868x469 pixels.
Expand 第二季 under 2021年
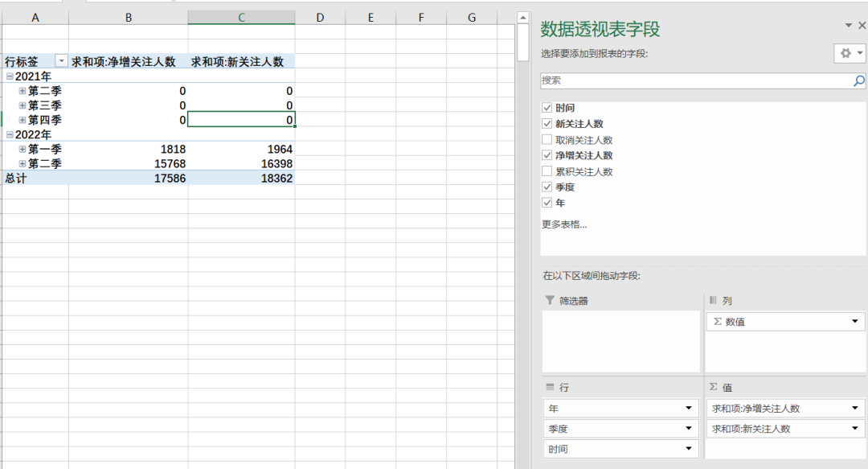pyautogui.click(x=23, y=91)
